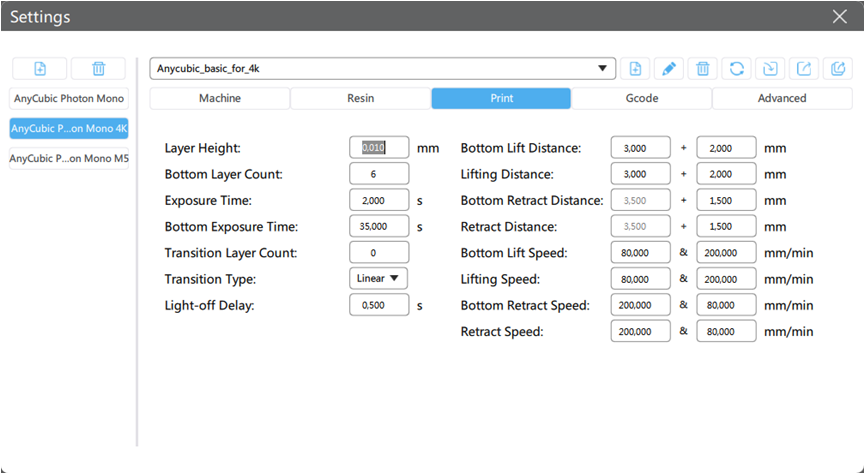This screenshot has height=474, width=865.
Task: Delete the selected printer with trash icon
Action: click(x=98, y=68)
